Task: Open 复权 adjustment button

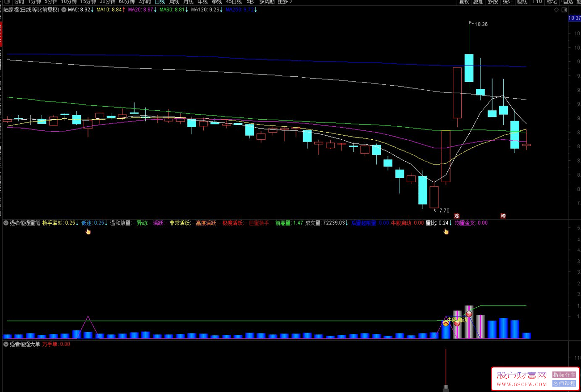Action: pos(464,2)
